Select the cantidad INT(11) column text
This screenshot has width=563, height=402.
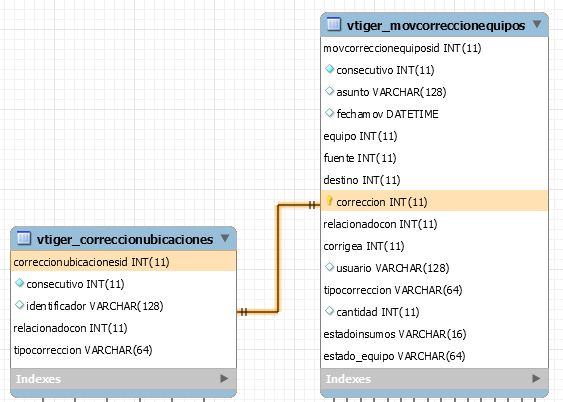point(378,312)
